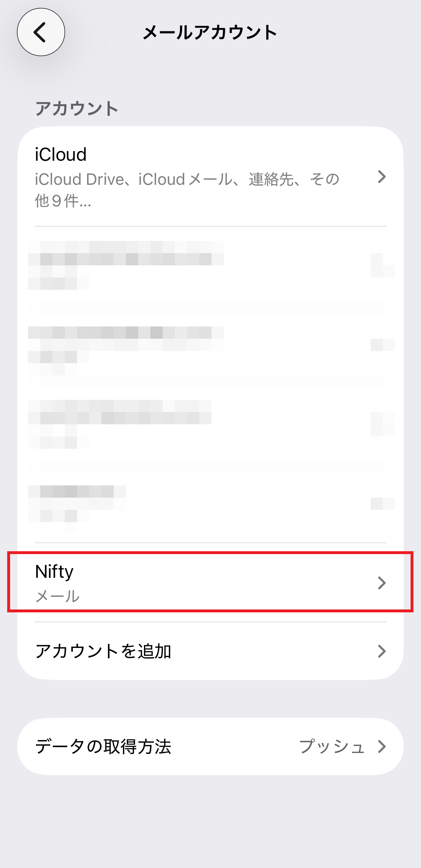The width and height of the screenshot is (421, 868).
Task: Tap the プッシュ value label
Action: tap(332, 746)
